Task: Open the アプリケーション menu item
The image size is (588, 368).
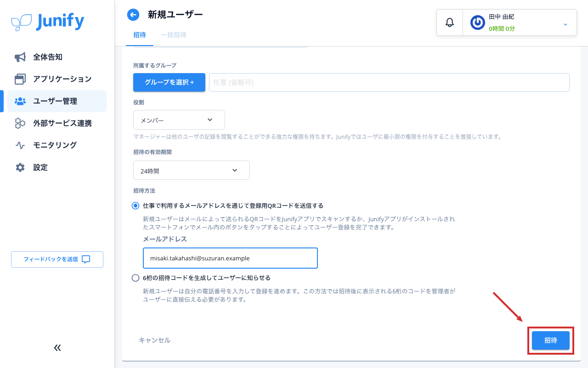Action: tap(57, 79)
